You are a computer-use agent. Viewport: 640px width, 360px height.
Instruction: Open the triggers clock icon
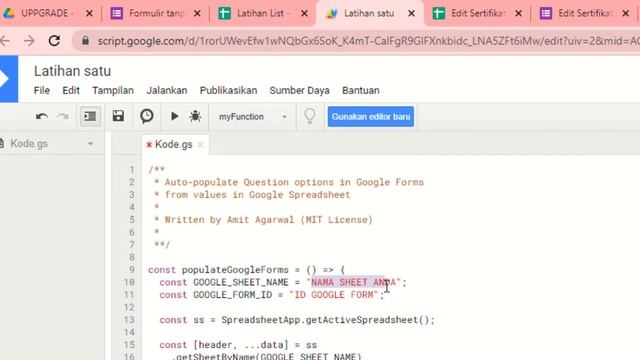pos(147,116)
